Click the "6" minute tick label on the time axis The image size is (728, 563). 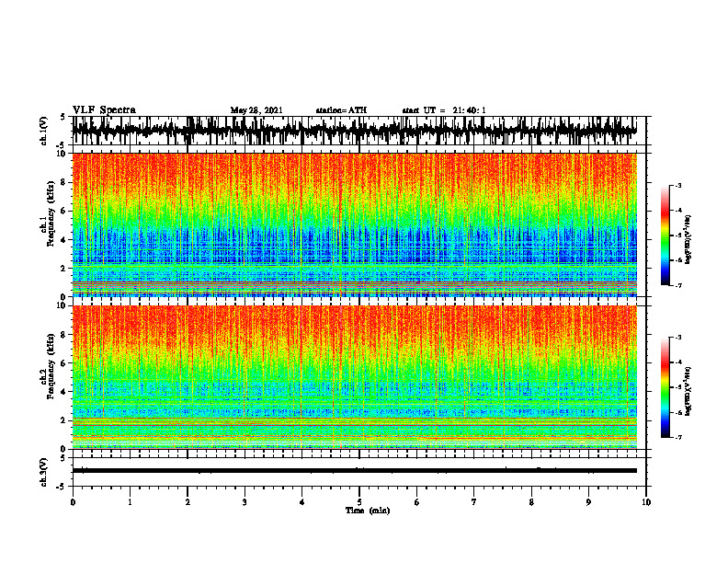[417, 502]
